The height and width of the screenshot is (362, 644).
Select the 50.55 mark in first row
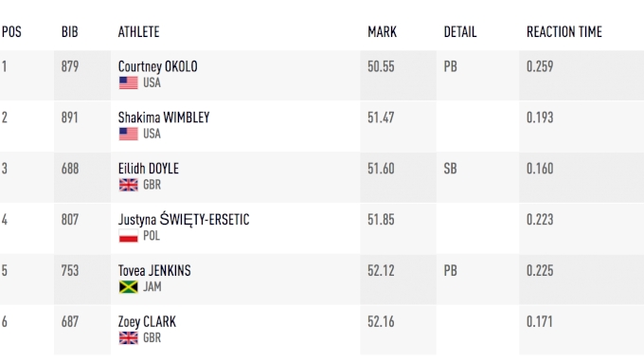pyautogui.click(x=381, y=66)
